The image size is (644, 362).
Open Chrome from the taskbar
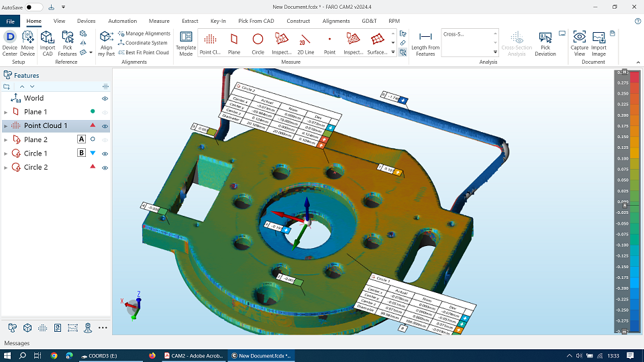pos(54,356)
